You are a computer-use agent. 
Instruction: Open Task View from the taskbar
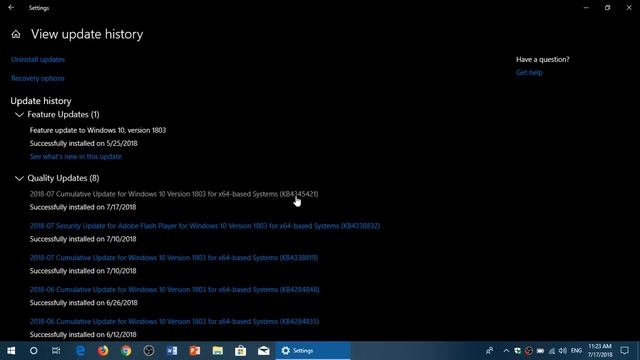56,351
